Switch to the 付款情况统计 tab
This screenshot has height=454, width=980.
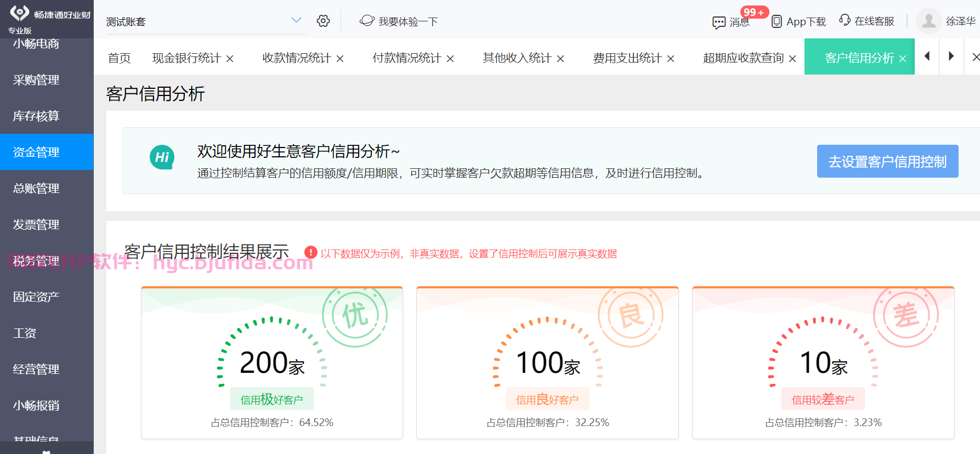click(407, 58)
